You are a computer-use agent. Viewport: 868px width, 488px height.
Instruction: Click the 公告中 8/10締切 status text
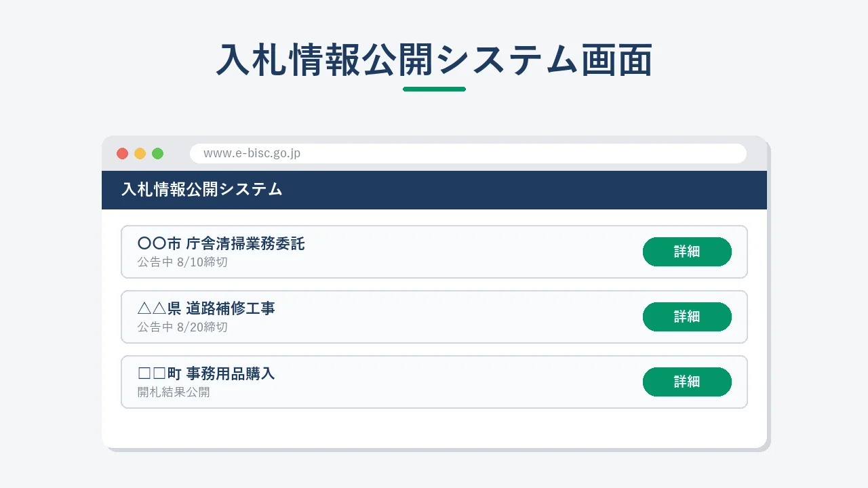(x=182, y=262)
